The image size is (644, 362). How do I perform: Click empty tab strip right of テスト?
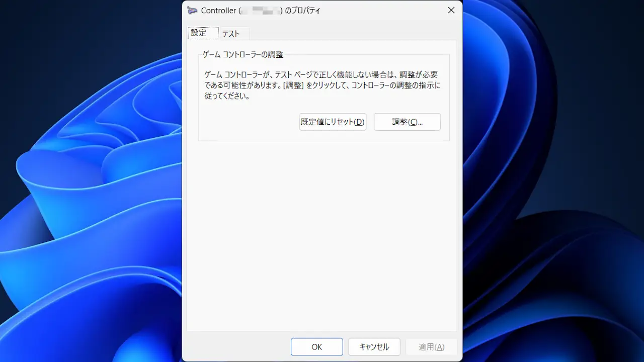tap(352, 34)
